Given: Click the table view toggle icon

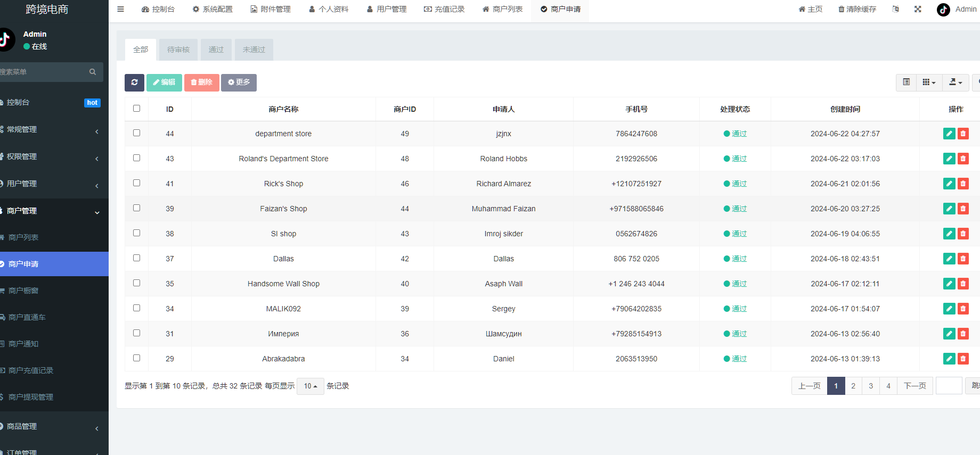Looking at the screenshot, I should [x=906, y=82].
